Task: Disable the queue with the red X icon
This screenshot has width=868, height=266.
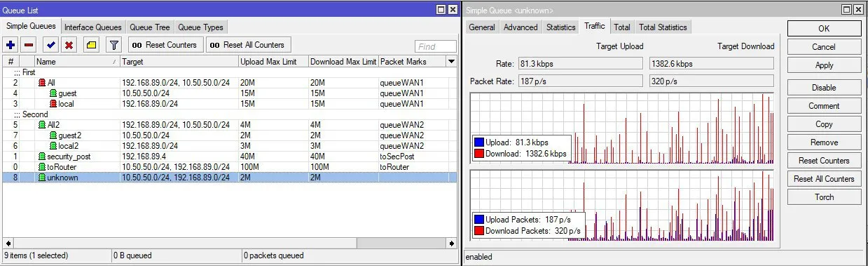Action: pos(69,45)
